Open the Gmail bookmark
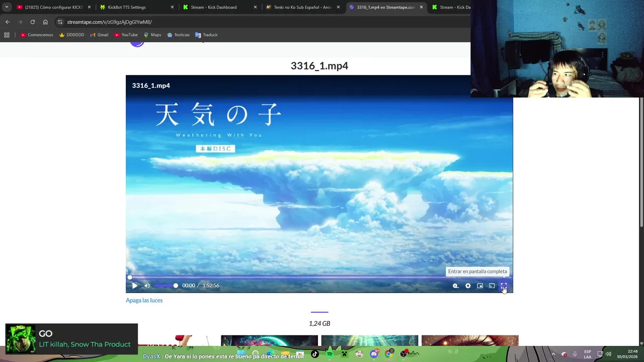 [99, 35]
